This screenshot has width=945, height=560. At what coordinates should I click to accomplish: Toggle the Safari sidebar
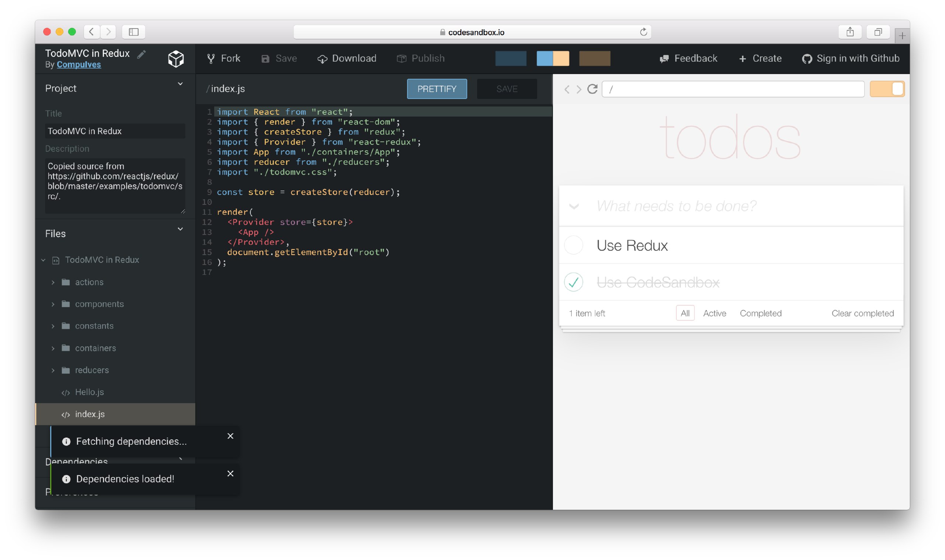[x=134, y=32]
